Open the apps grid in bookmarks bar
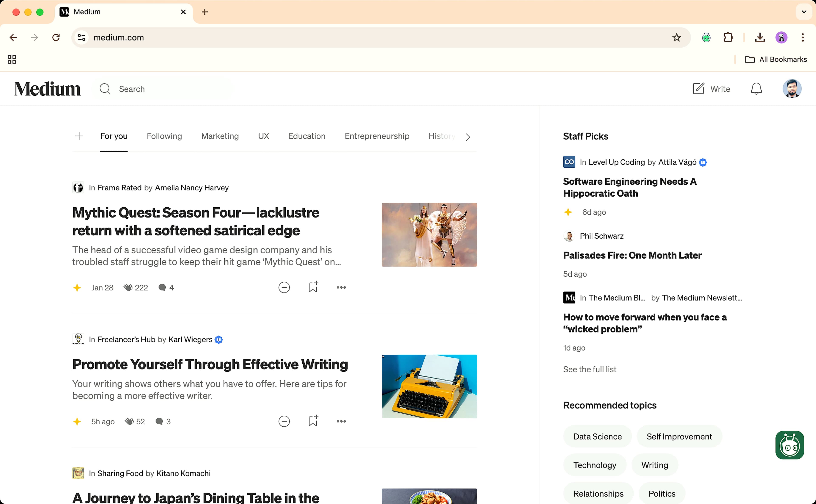 tap(12, 59)
